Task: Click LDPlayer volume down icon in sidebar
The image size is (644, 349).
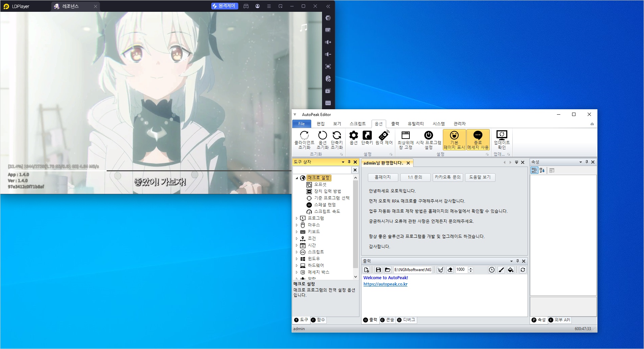Action: (328, 54)
